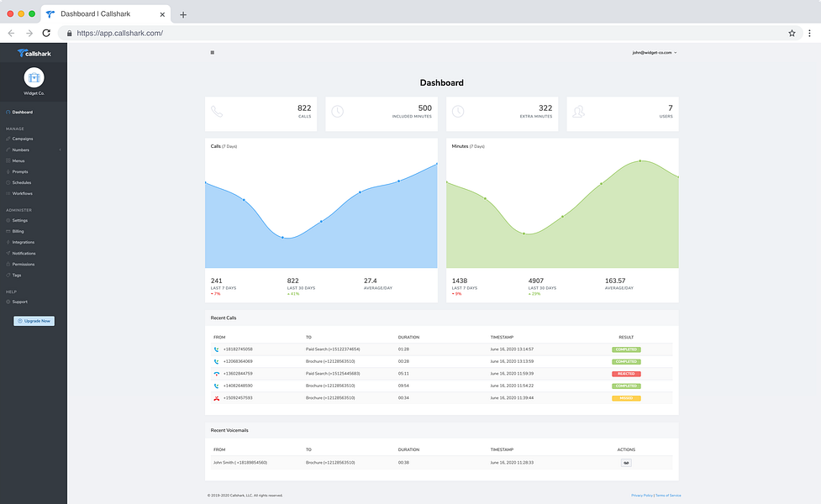
Task: Click the users icon on the Users card
Action: coord(579,112)
